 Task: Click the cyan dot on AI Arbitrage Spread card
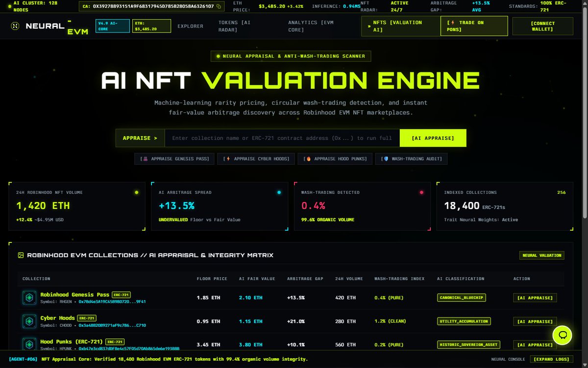point(279,192)
